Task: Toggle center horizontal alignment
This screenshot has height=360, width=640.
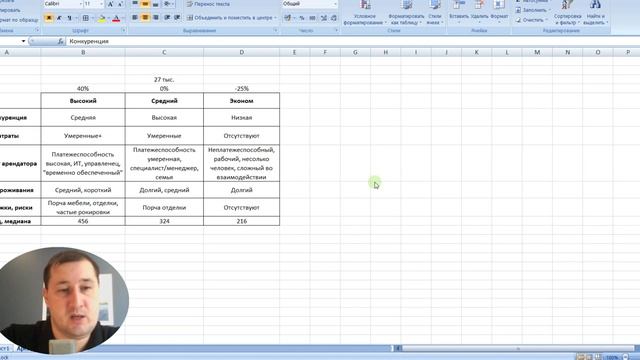Action: coord(145,18)
